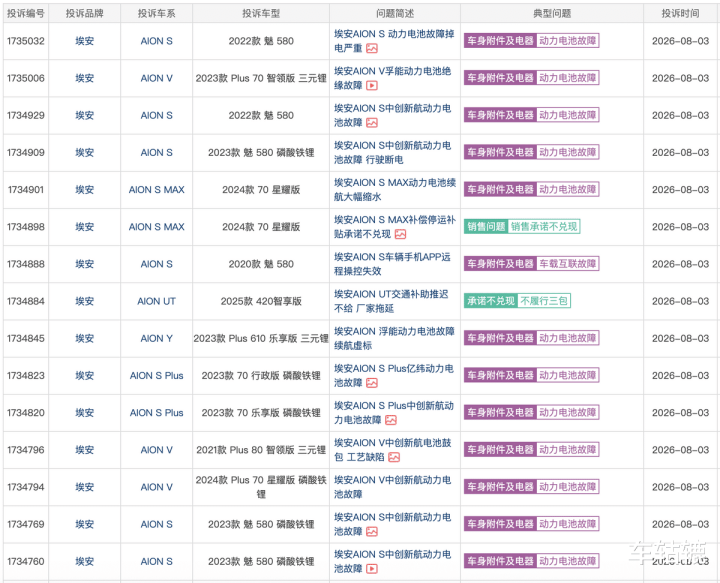Click 投诉车系 column header
Viewport: 720px width, 583px height.
(157, 13)
